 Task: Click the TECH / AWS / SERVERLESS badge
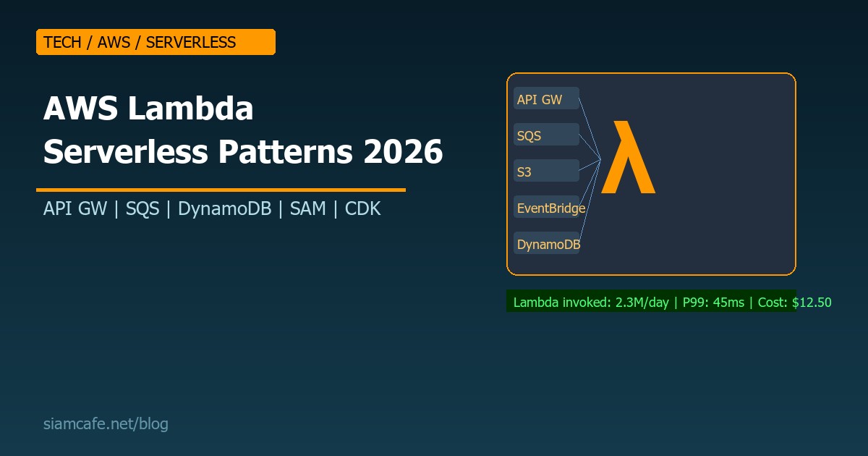[x=156, y=42]
